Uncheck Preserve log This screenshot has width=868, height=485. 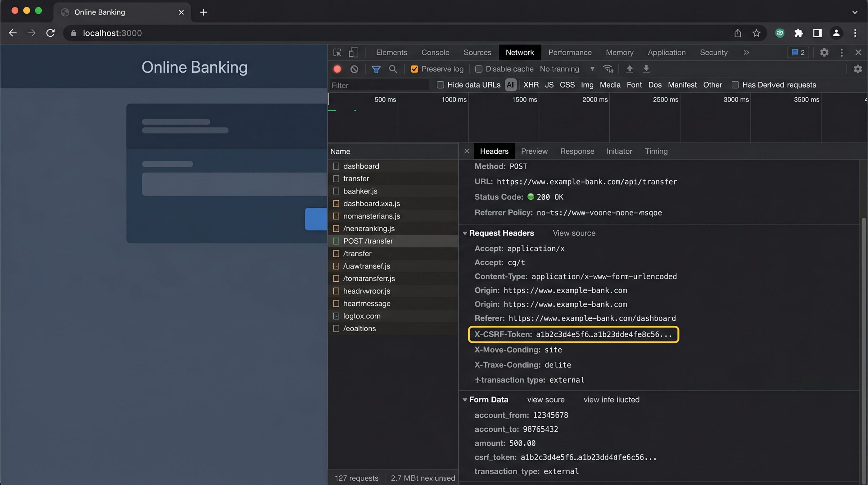414,69
